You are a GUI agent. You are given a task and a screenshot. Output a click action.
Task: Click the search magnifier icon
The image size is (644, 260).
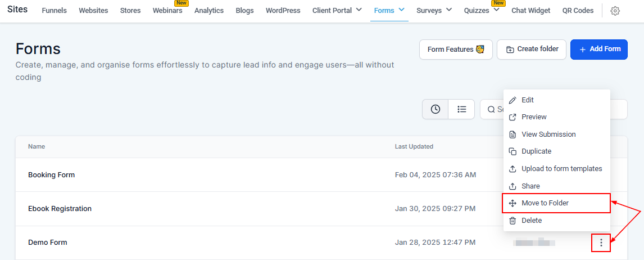tap(491, 109)
